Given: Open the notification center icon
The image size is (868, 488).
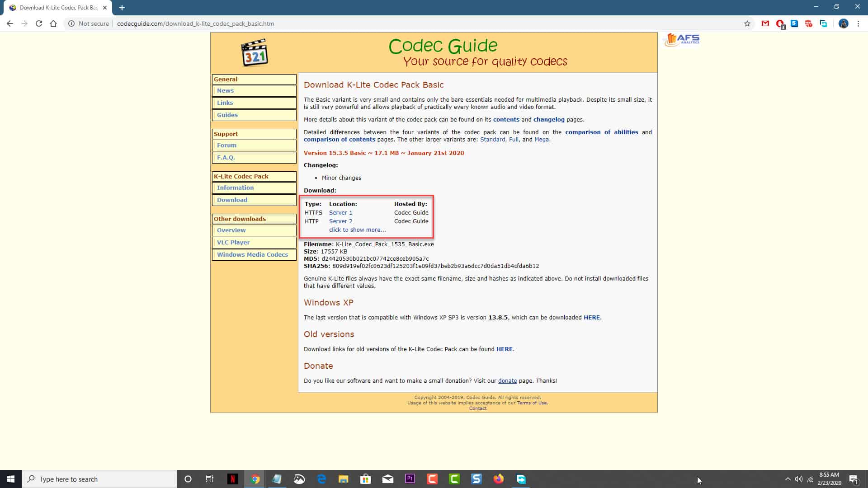Looking at the screenshot, I should coord(854,479).
